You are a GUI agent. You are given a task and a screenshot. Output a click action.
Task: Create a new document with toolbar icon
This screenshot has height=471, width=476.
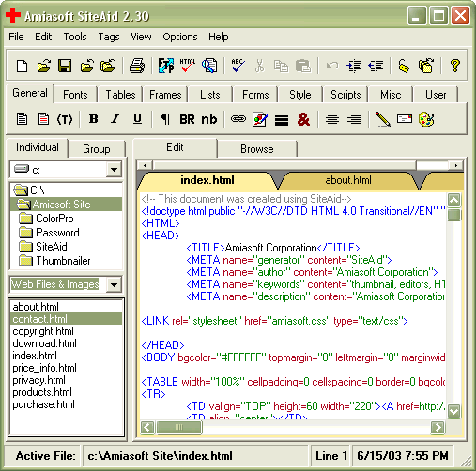point(22,66)
